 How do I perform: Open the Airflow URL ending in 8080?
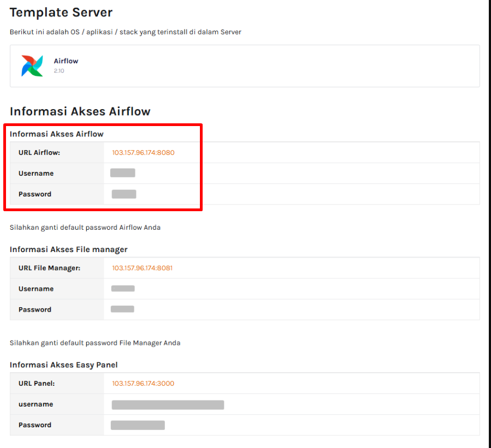click(143, 153)
